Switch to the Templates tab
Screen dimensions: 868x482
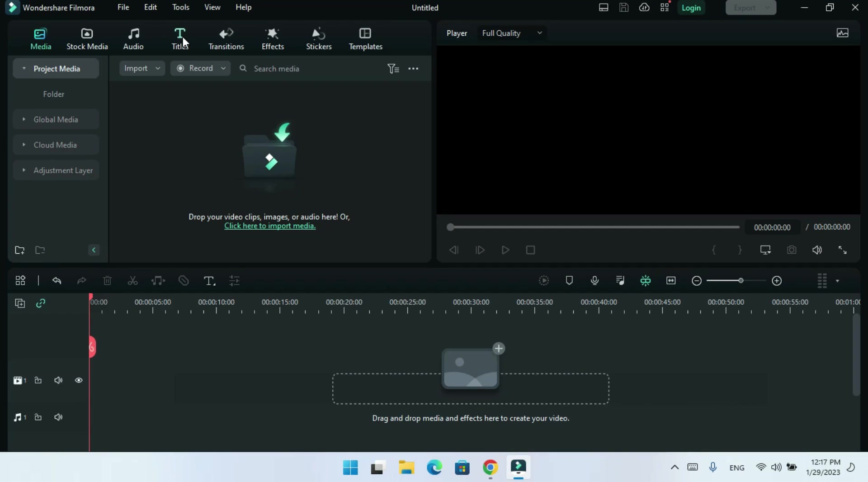pos(365,39)
